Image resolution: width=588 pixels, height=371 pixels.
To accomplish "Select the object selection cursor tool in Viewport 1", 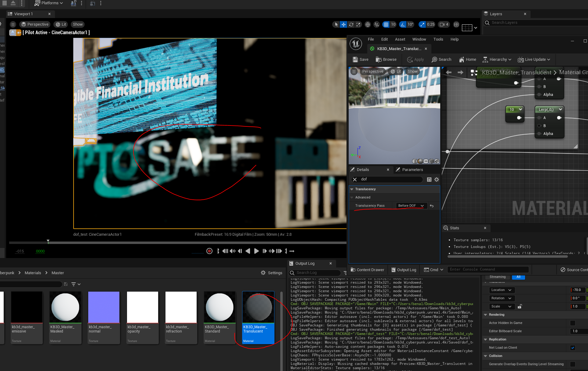I will (x=336, y=24).
